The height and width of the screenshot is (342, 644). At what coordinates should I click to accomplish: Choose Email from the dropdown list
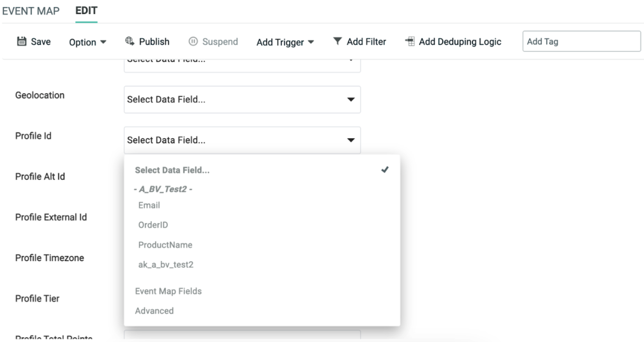[x=149, y=205]
